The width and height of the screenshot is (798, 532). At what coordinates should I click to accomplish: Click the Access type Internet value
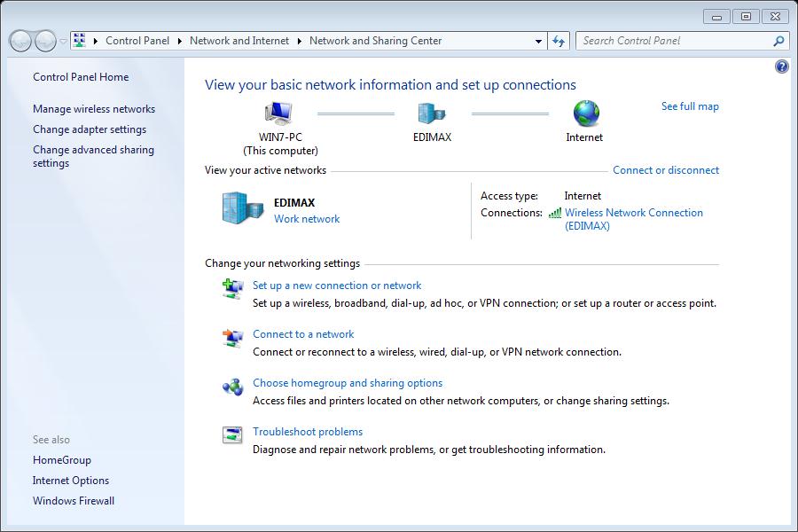pyautogui.click(x=583, y=196)
